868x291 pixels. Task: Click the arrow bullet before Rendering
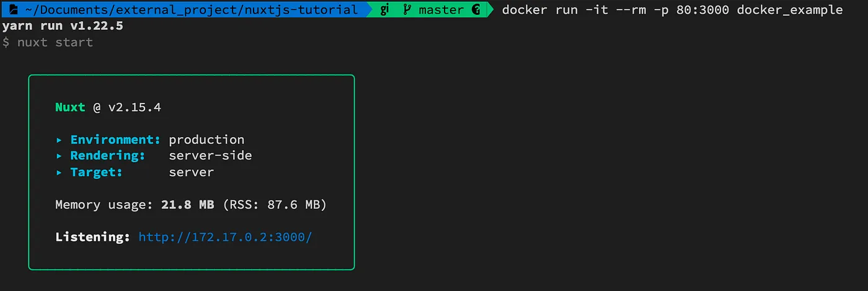click(x=59, y=156)
